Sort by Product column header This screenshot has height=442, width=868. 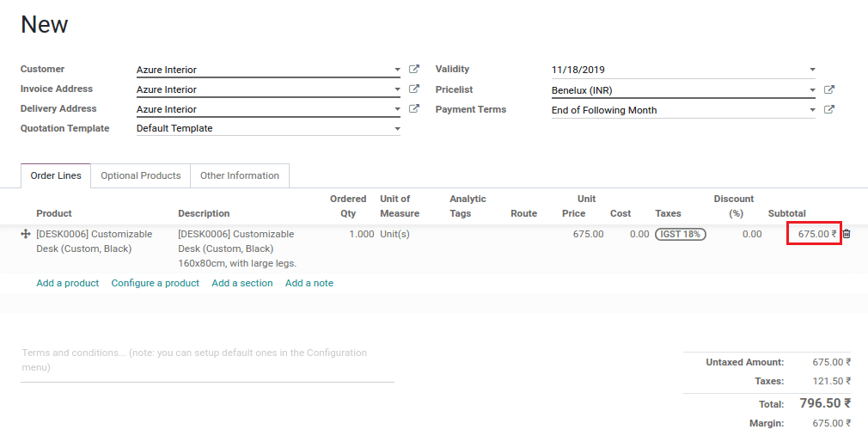point(53,213)
